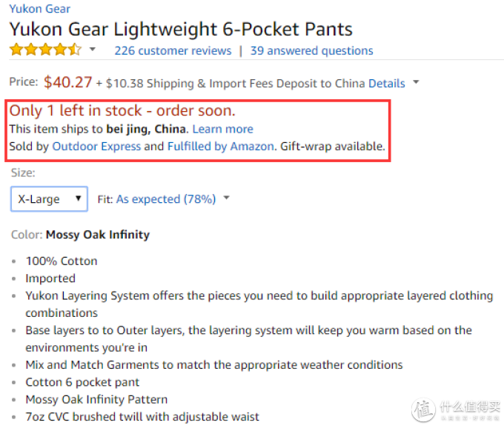Expand the star rating breakdown arrow
The image size is (504, 428).
93,49
